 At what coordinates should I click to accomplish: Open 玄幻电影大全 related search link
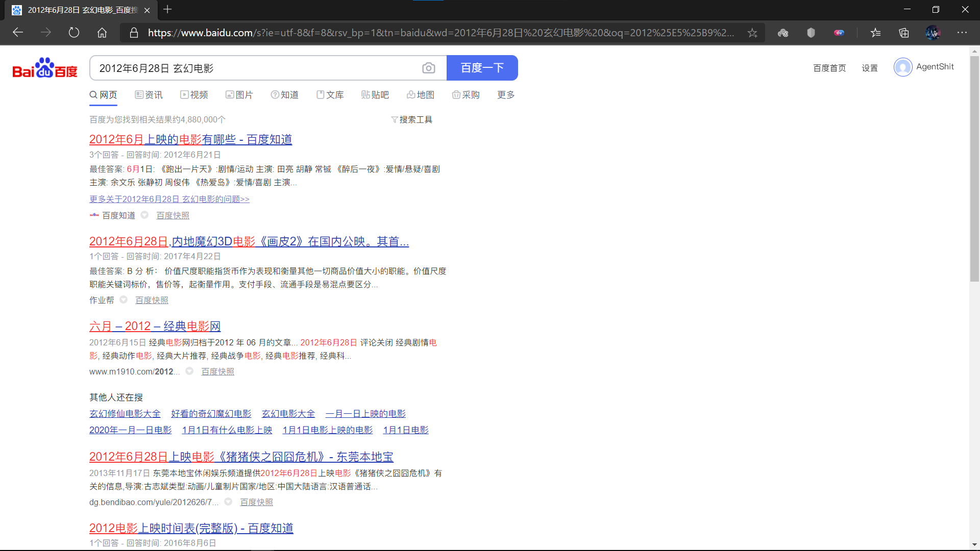point(288,414)
